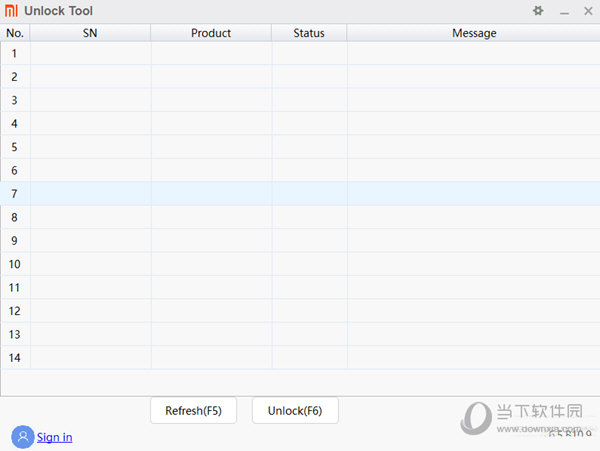The height and width of the screenshot is (451, 600).
Task: Click the Mi logo in title bar
Action: [x=11, y=11]
